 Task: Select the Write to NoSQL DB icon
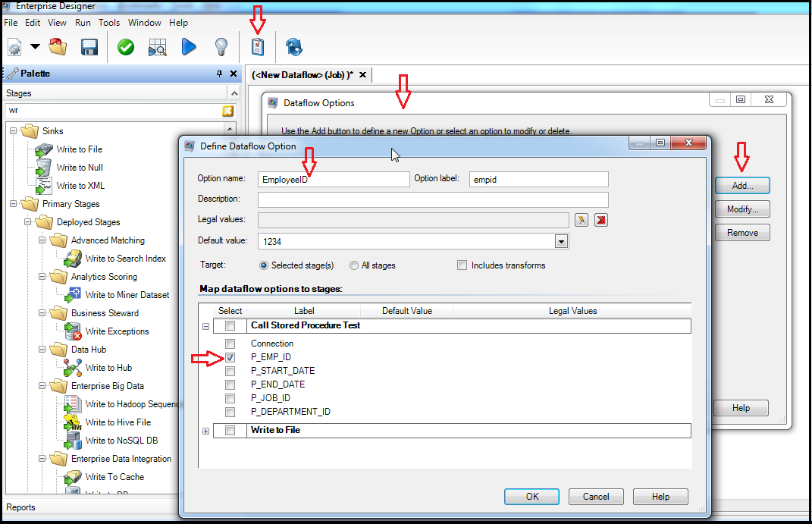73,440
